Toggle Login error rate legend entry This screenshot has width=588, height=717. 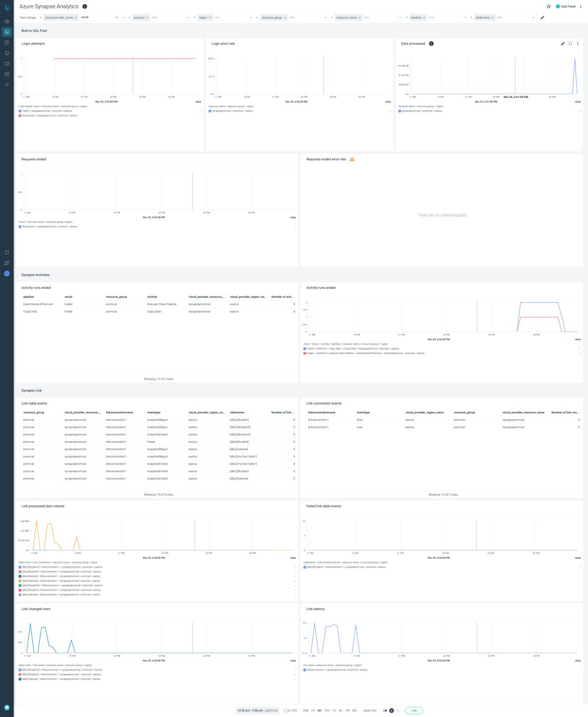pyautogui.click(x=231, y=111)
